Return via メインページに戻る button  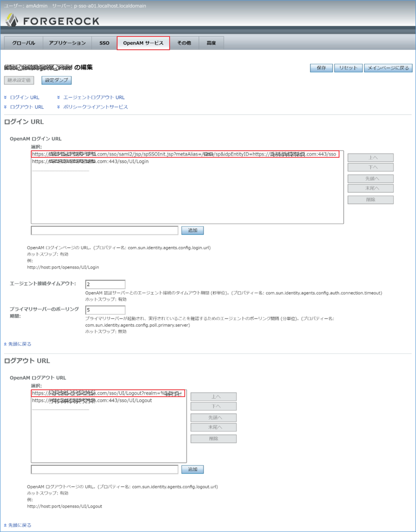tap(388, 68)
